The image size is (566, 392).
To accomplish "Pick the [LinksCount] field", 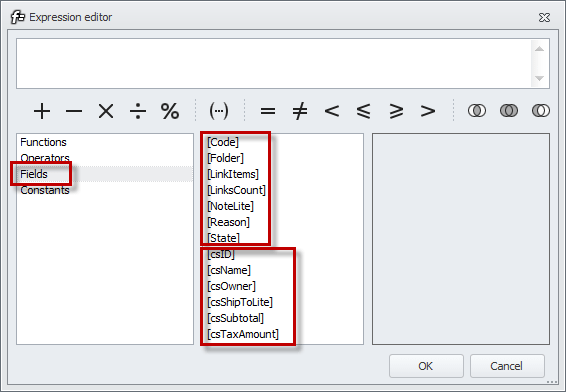I will point(236,190).
